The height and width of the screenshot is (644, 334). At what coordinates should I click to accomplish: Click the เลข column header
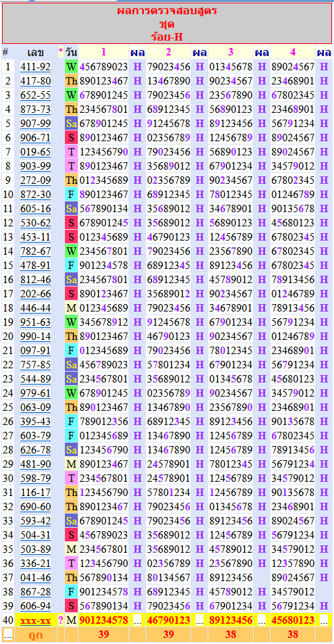(36, 52)
